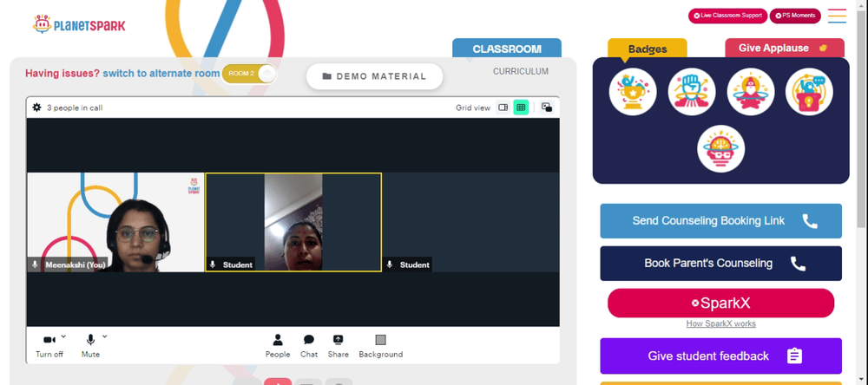Switch to speaker view layout icon
This screenshot has height=385, width=868.
coord(503,108)
